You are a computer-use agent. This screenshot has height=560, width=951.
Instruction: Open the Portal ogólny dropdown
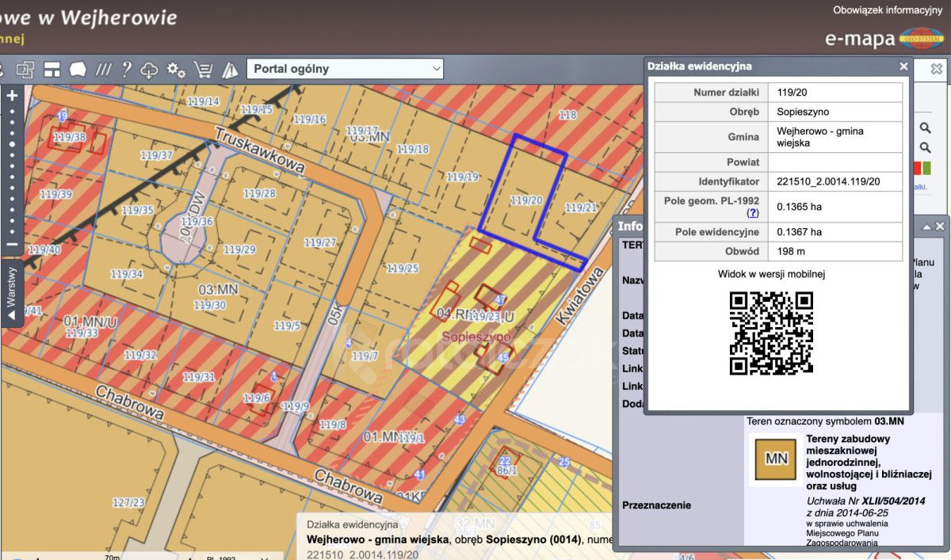[x=346, y=69]
